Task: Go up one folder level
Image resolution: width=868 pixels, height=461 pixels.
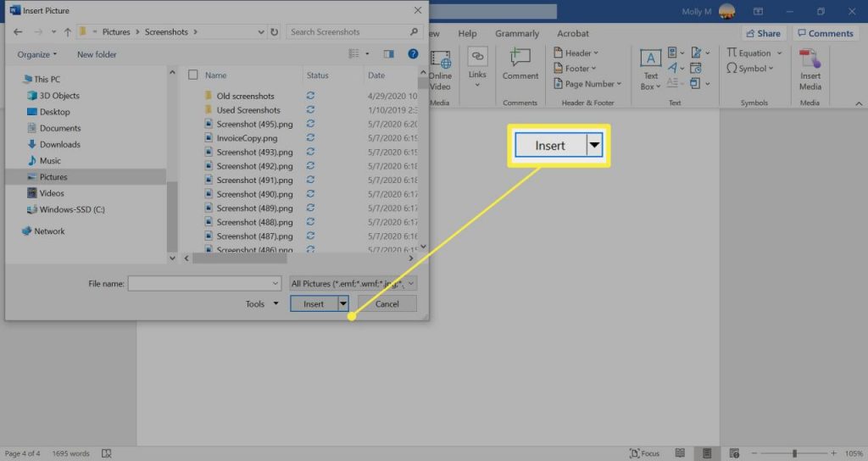Action: click(67, 32)
